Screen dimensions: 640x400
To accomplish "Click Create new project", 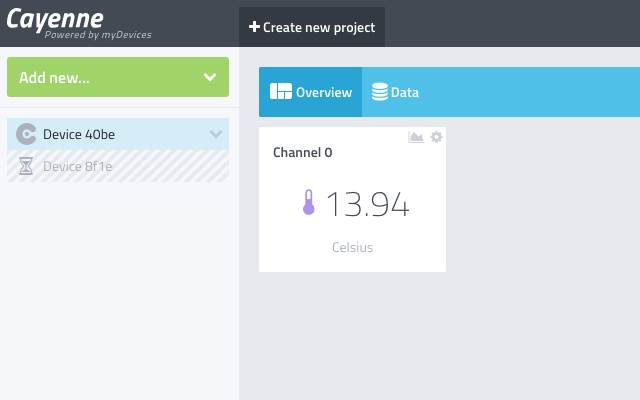I will (312, 27).
